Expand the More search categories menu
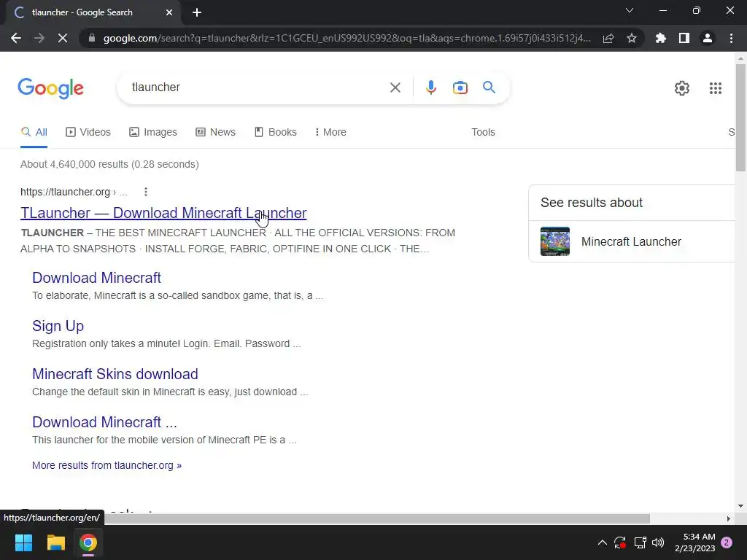This screenshot has height=560, width=747. click(x=330, y=133)
